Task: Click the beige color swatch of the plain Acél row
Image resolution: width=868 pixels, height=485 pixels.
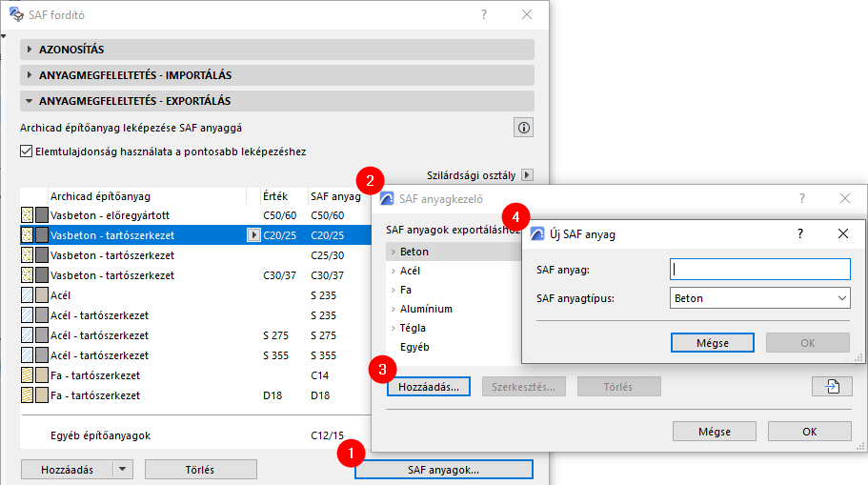Action: (42, 295)
